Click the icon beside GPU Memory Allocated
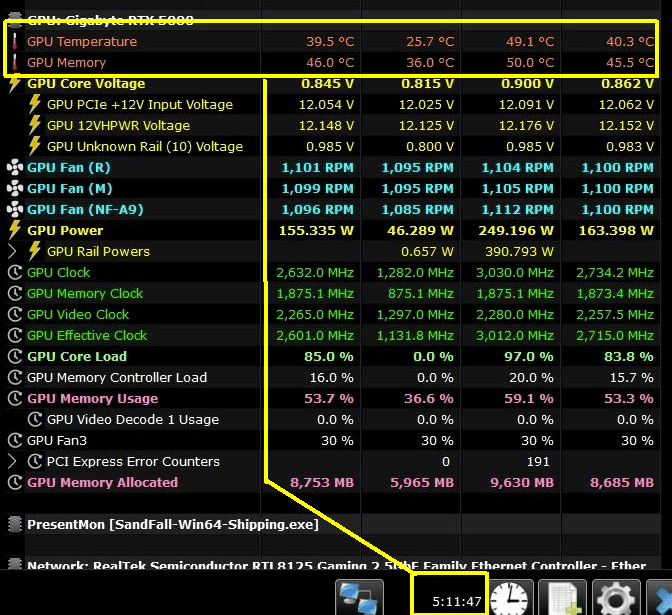Image resolution: width=672 pixels, height=615 pixels. tap(15, 483)
